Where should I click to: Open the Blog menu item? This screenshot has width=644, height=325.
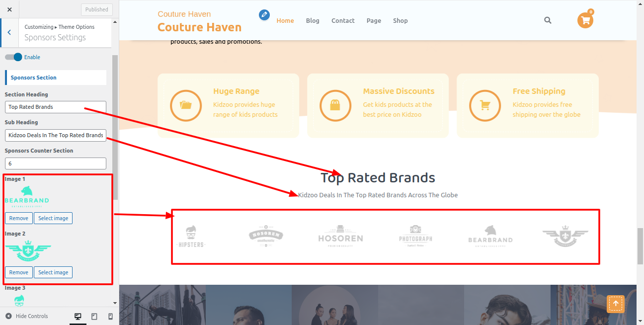(x=313, y=21)
